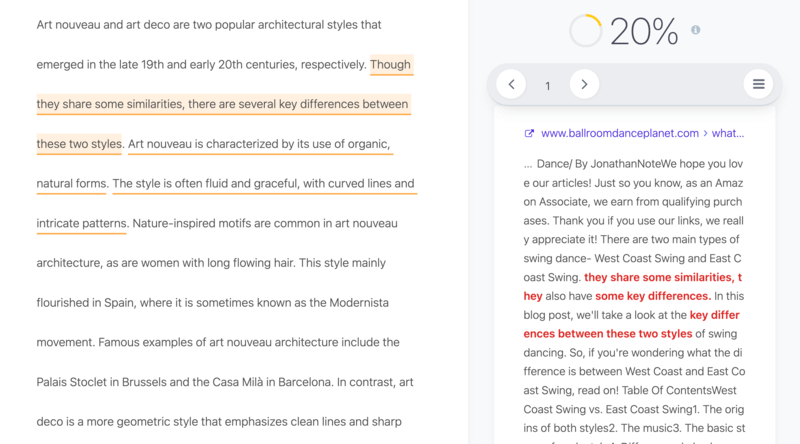The height and width of the screenshot is (444, 800).
Task: Click source text 'Coast Swing vs. East Coast Swing1'
Action: tap(634, 410)
